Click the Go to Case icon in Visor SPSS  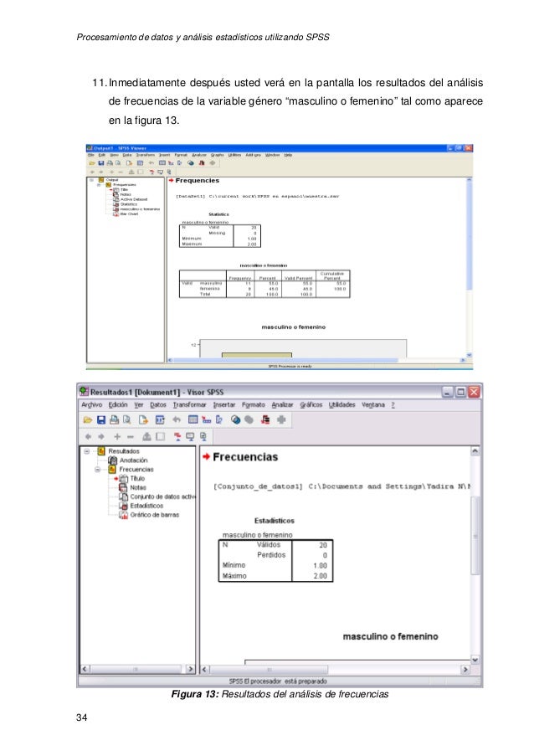tap(206, 420)
